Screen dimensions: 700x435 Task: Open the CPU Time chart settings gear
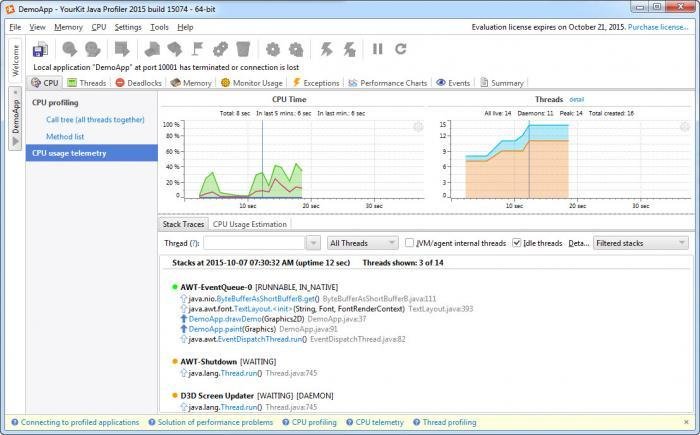pyautogui.click(x=418, y=127)
